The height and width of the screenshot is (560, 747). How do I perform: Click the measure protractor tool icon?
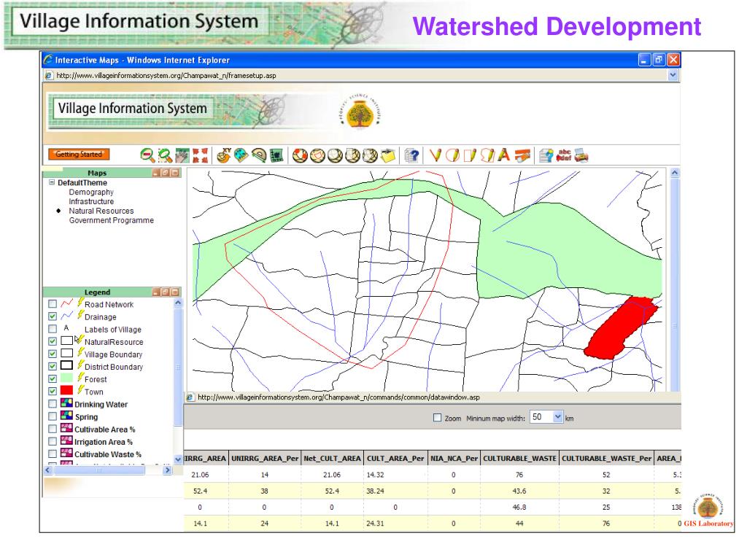click(259, 155)
